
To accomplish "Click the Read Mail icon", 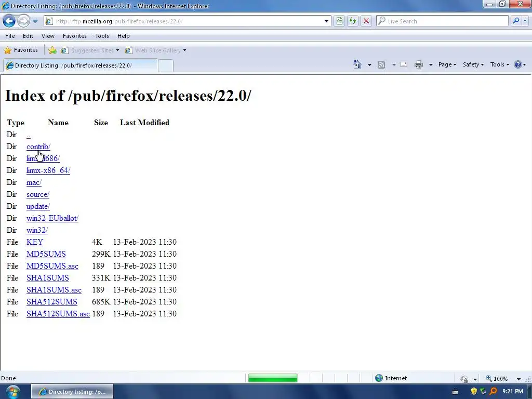I will pyautogui.click(x=403, y=64).
